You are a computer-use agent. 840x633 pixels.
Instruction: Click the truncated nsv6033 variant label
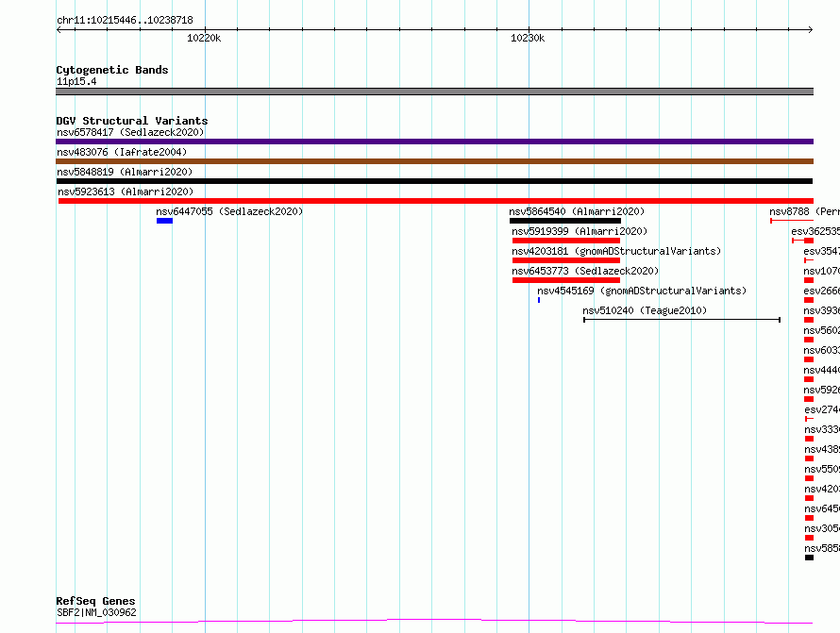point(821,350)
